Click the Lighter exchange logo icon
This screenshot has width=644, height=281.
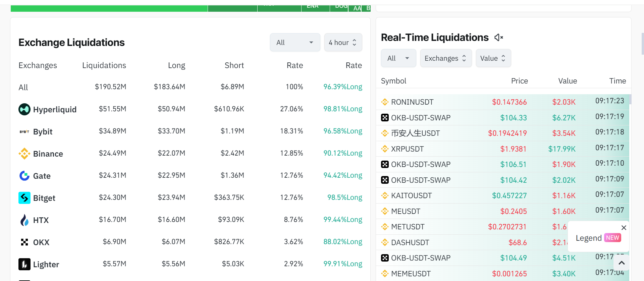[x=24, y=264]
